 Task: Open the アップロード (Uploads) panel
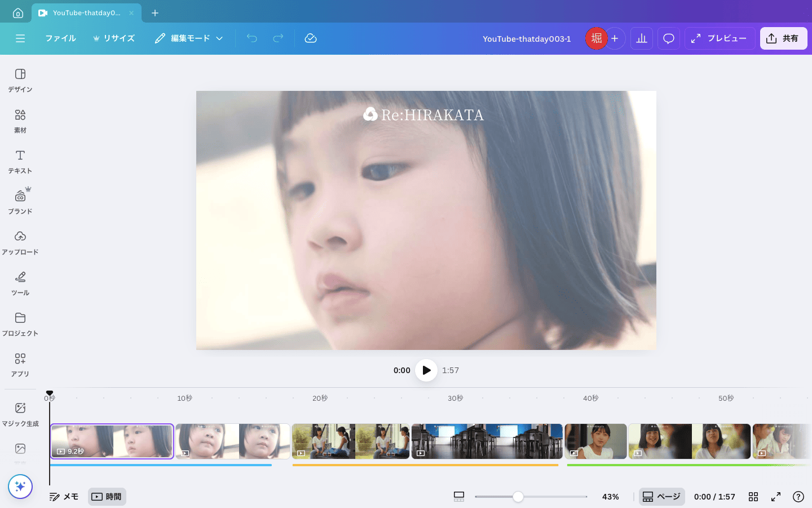click(x=20, y=243)
